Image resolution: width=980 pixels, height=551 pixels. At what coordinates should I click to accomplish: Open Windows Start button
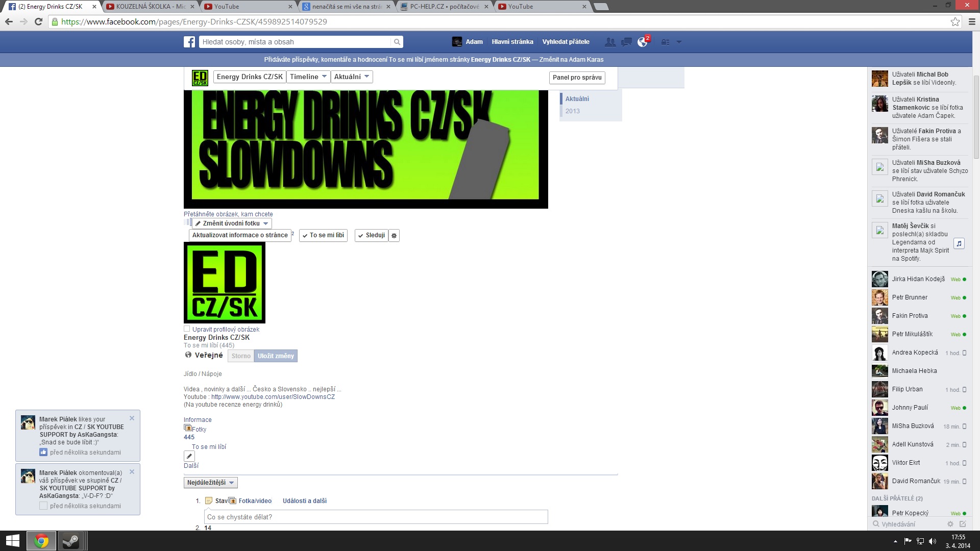(x=12, y=541)
